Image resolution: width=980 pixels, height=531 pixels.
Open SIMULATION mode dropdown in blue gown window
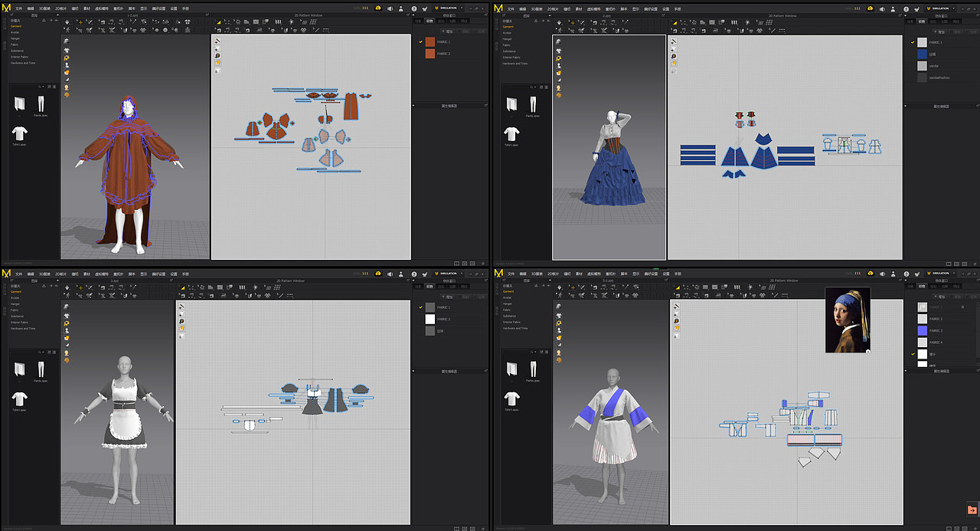939,8
